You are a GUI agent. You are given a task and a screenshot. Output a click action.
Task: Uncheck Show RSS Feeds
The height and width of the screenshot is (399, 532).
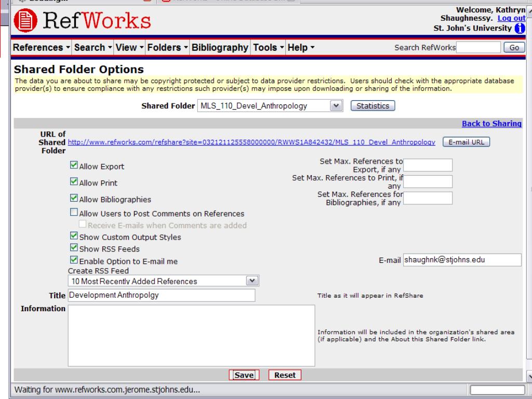click(74, 248)
